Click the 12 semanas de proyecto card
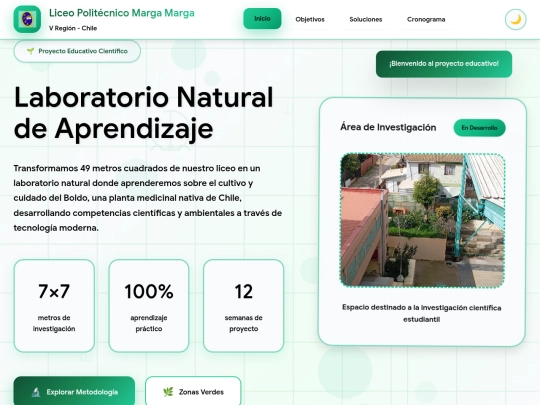 tap(243, 306)
